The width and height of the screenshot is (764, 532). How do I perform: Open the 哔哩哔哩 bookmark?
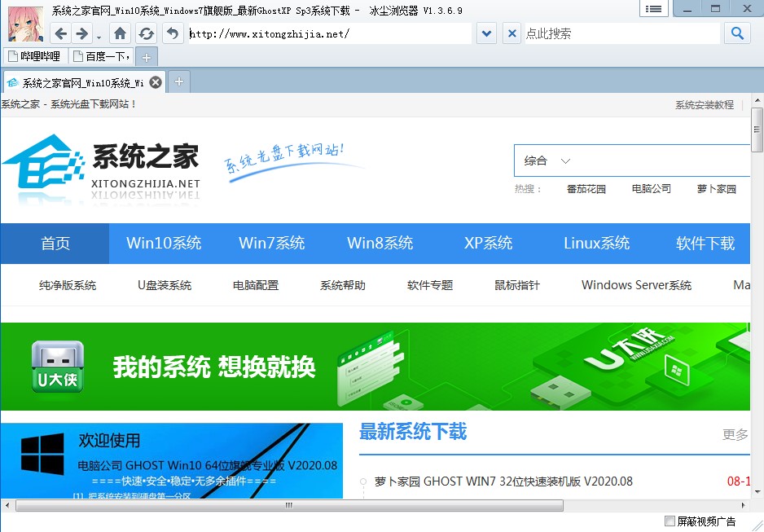34,56
